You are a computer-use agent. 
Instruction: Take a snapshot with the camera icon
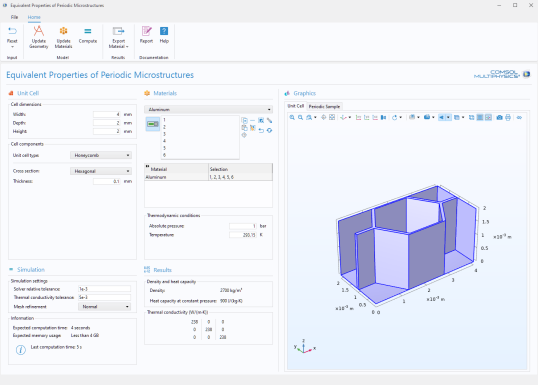click(500, 117)
